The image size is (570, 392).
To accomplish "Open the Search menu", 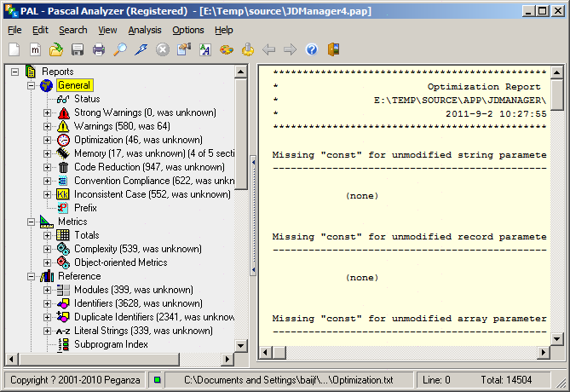I will click(73, 30).
